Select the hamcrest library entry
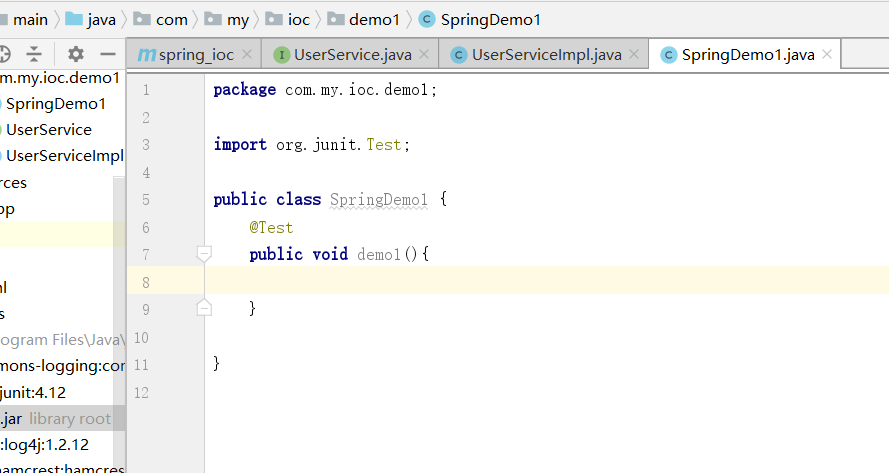This screenshot has width=889, height=473. [62, 468]
